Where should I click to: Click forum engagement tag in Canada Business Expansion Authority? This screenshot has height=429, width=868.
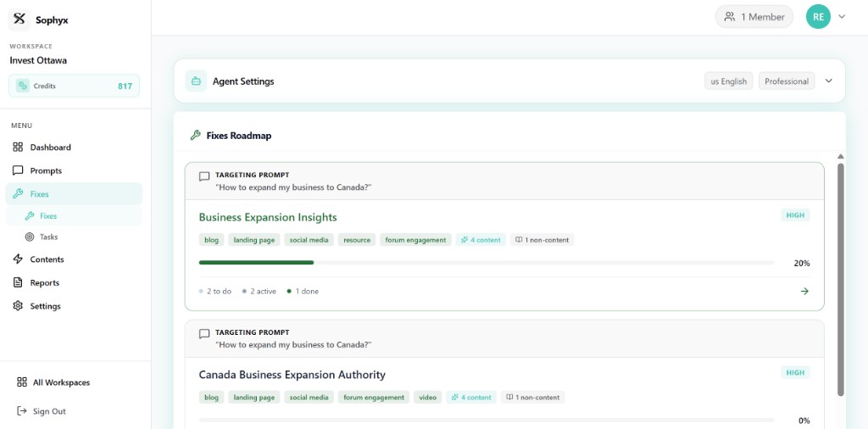pyautogui.click(x=374, y=398)
